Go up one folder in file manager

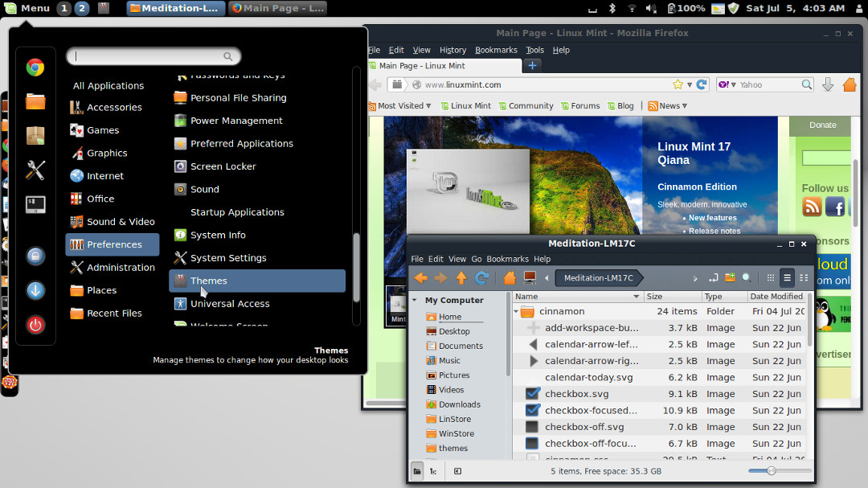pos(461,278)
